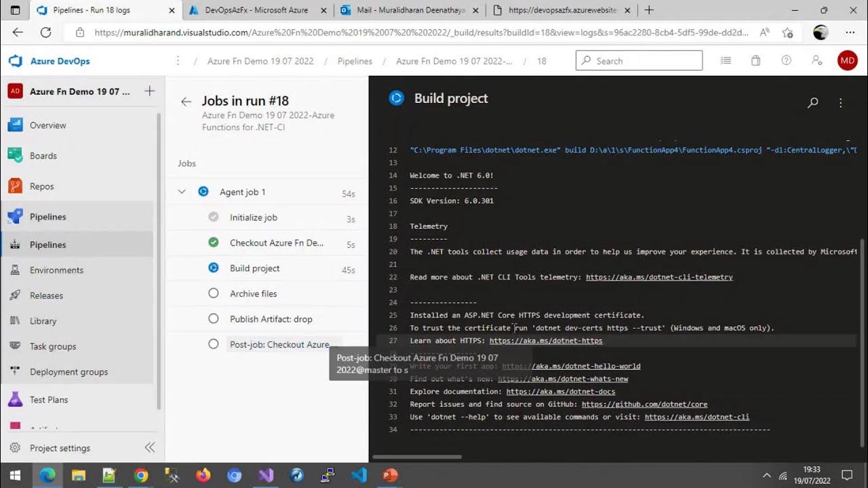
Task: Open User settings icon in header
Action: point(817,60)
